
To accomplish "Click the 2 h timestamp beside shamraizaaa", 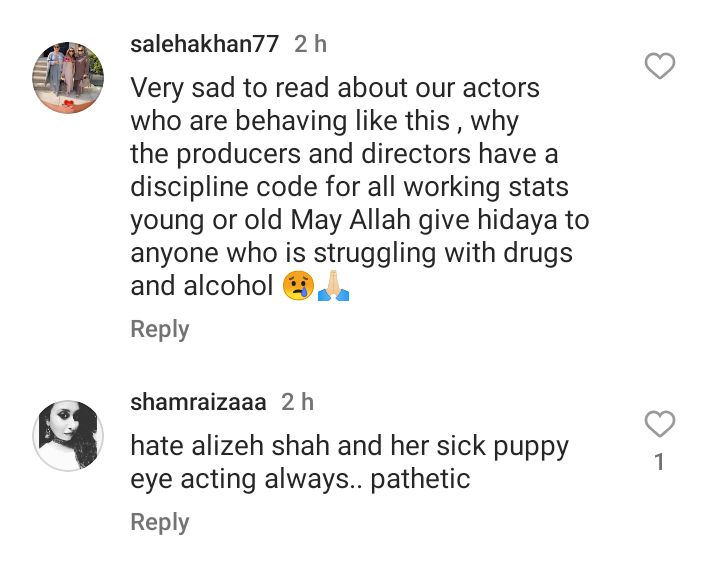I will coord(298,402).
